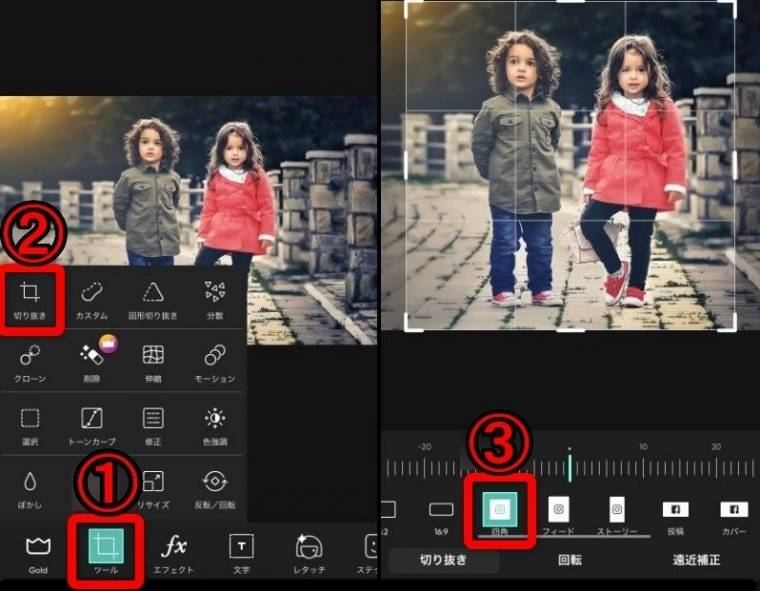Switch to the 回転 rotation tab
This screenshot has height=591, width=760.
click(x=570, y=560)
